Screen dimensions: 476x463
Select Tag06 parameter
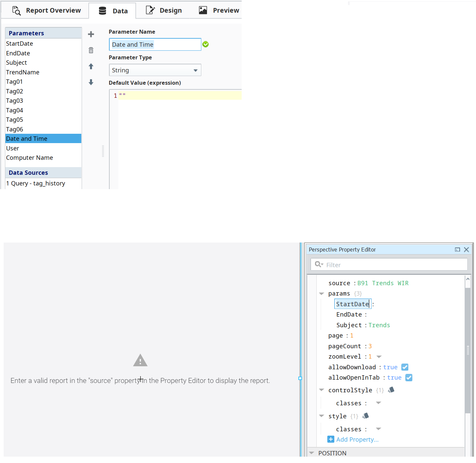click(x=43, y=129)
